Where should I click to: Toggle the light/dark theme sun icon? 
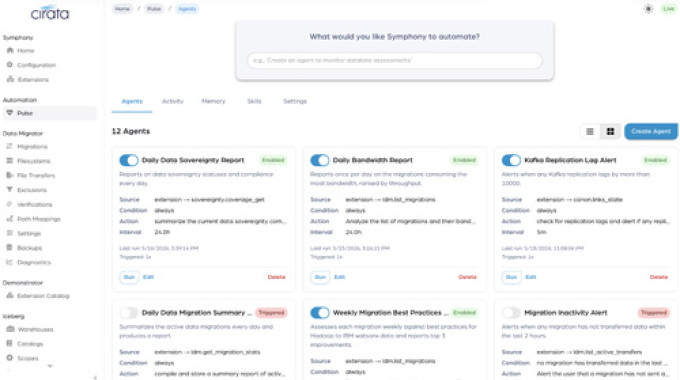648,9
